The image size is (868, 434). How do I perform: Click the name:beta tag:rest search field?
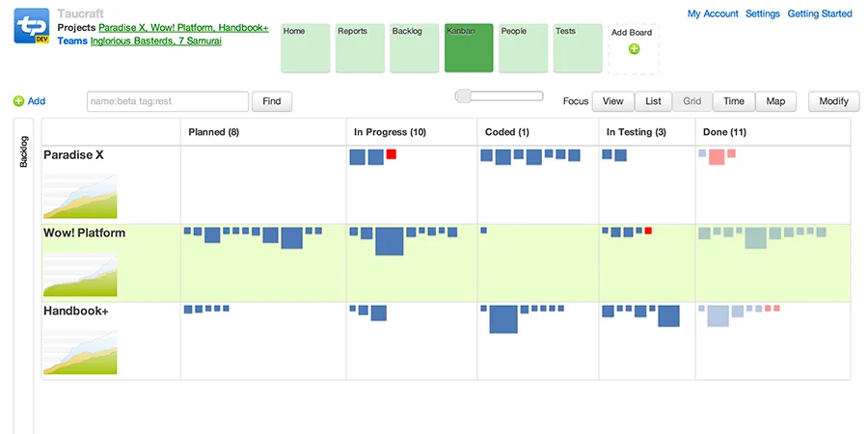click(x=168, y=101)
